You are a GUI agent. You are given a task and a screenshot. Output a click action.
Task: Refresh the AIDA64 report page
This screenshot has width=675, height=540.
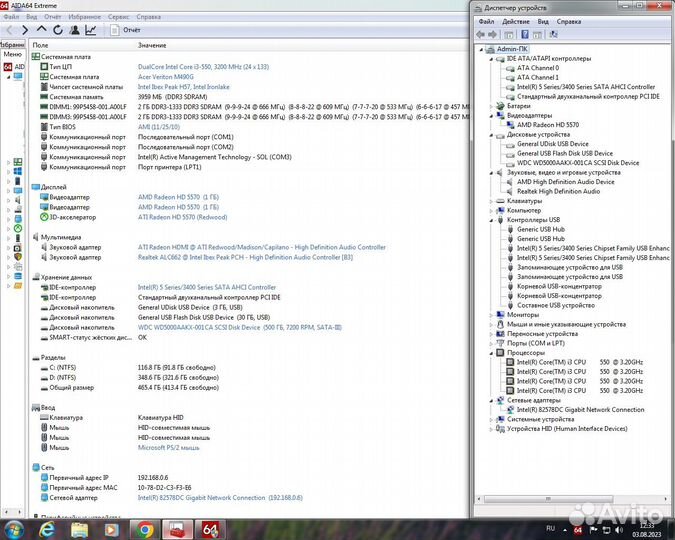click(58, 30)
